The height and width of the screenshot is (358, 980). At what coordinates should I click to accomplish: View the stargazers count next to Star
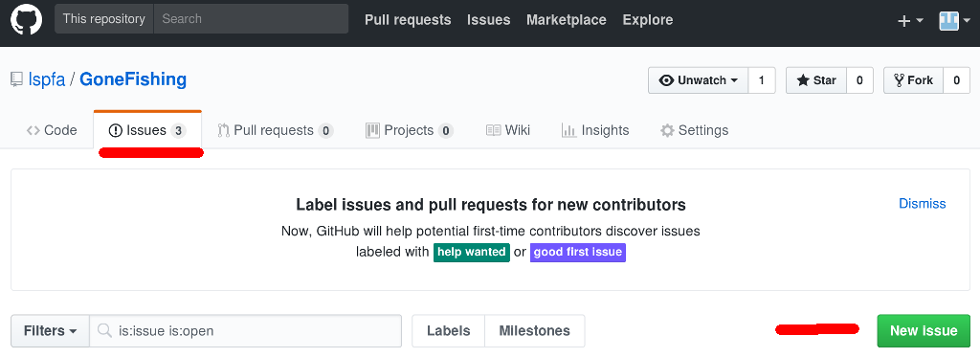pos(860,80)
